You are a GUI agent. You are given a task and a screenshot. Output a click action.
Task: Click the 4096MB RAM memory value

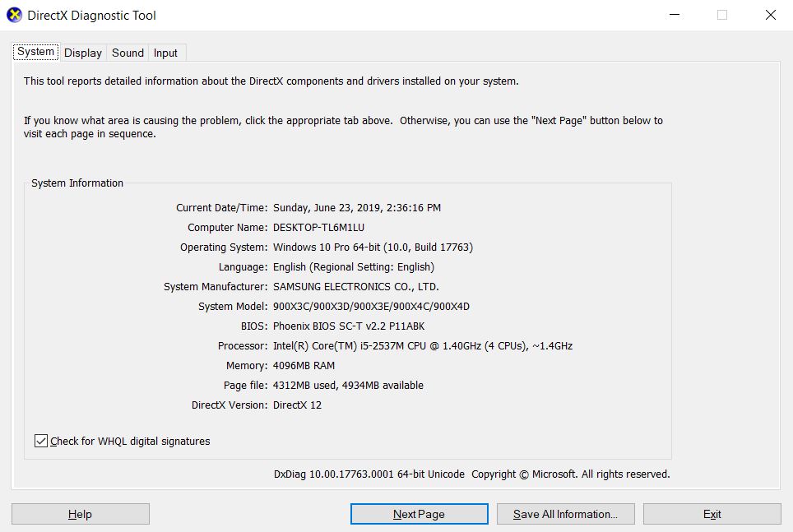coord(304,366)
